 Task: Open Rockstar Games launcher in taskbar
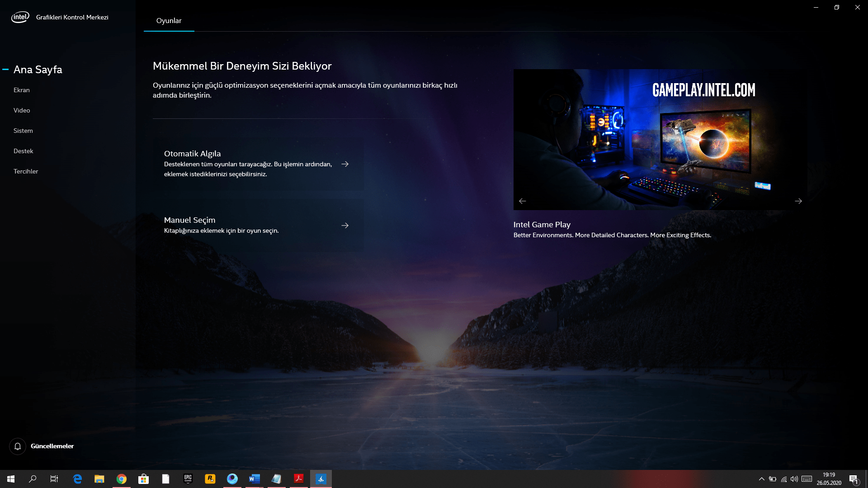[210, 479]
